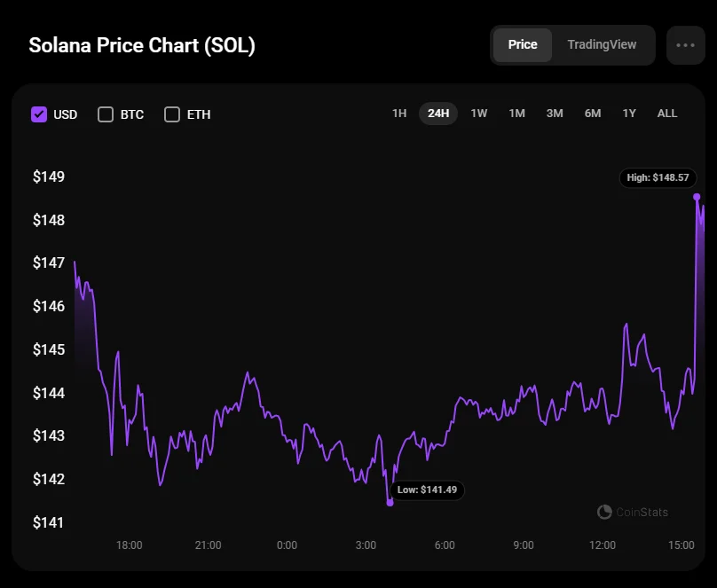This screenshot has width=717, height=588.
Task: Select the 24H time range
Action: [438, 114]
